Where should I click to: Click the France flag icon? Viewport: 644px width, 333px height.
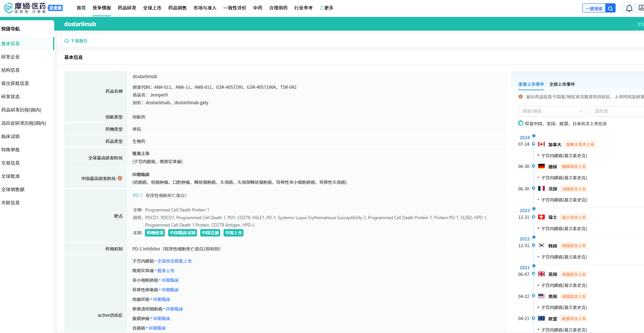[541, 189]
